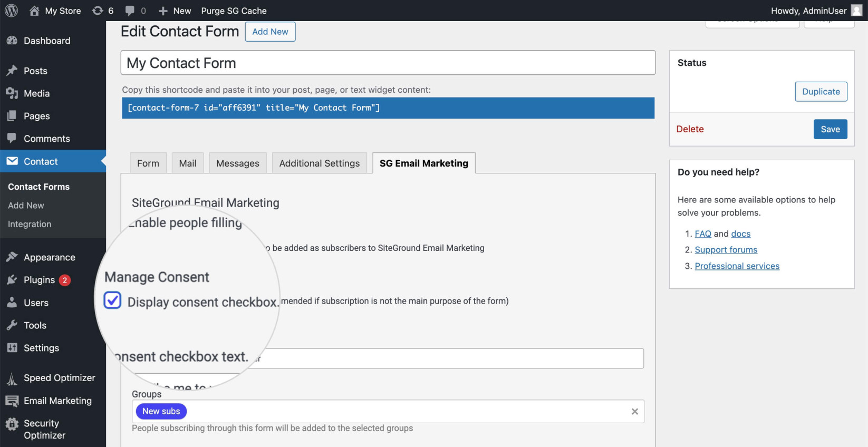
Task: Open the Support forums link
Action: (726, 250)
